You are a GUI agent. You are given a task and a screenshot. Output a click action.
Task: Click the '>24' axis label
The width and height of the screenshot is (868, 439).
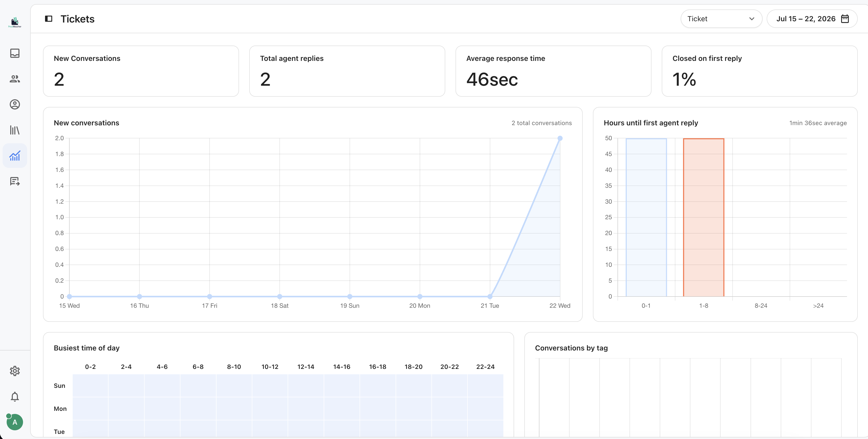818,305
